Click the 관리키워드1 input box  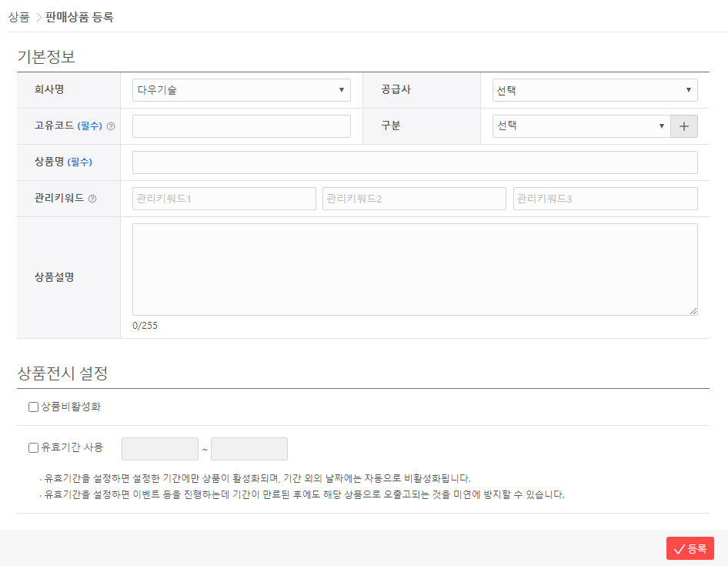click(223, 199)
